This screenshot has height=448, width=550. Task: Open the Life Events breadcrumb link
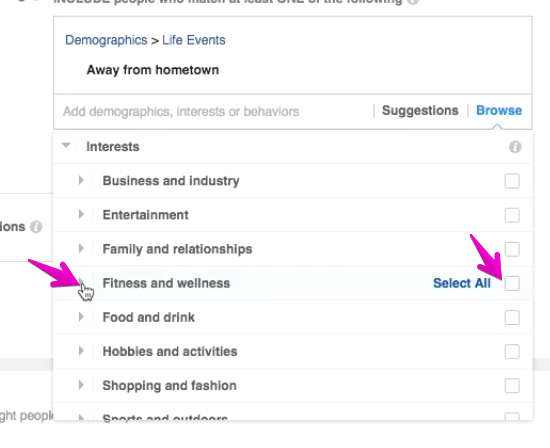click(x=194, y=40)
